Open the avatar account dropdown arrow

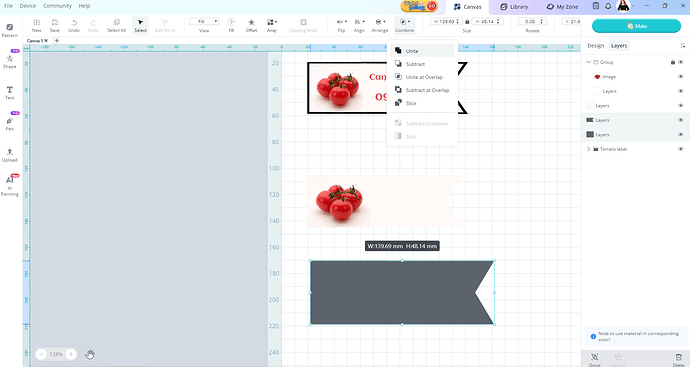633,6
